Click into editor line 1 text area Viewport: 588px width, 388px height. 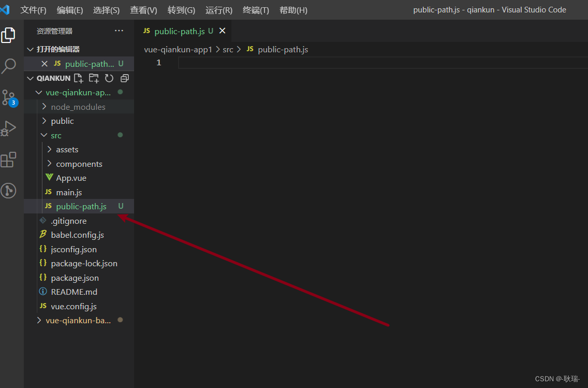383,63
